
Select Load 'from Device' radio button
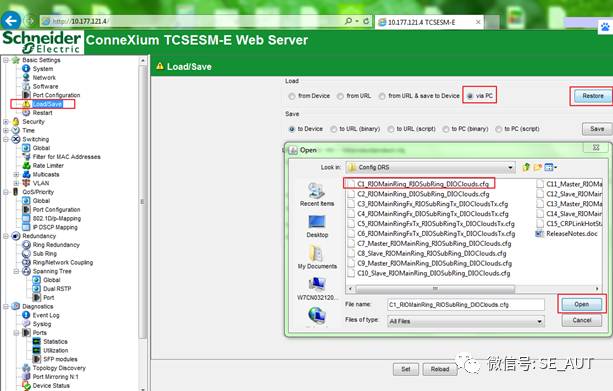(x=292, y=96)
